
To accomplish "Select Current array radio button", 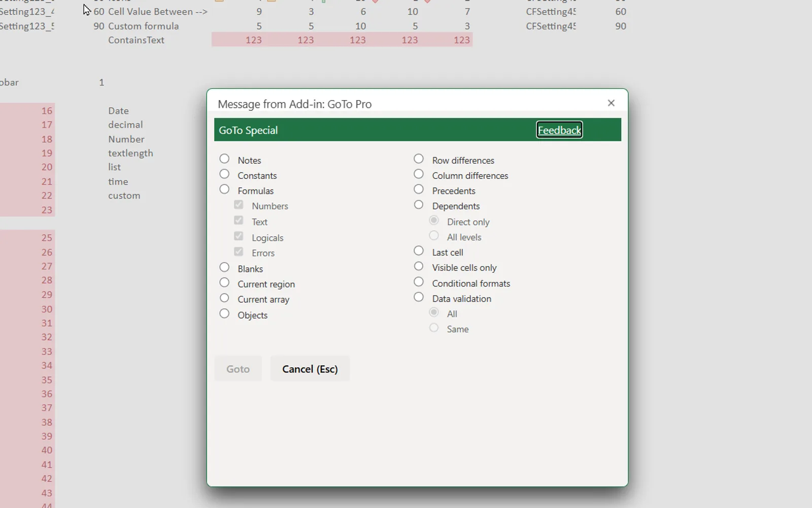I will coord(224,298).
